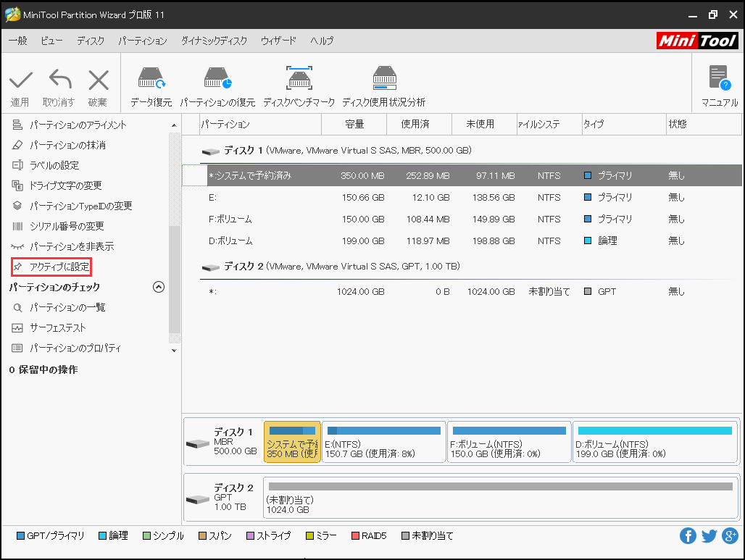
Task: Click the sidebar scroll-up arrow
Action: point(174,125)
